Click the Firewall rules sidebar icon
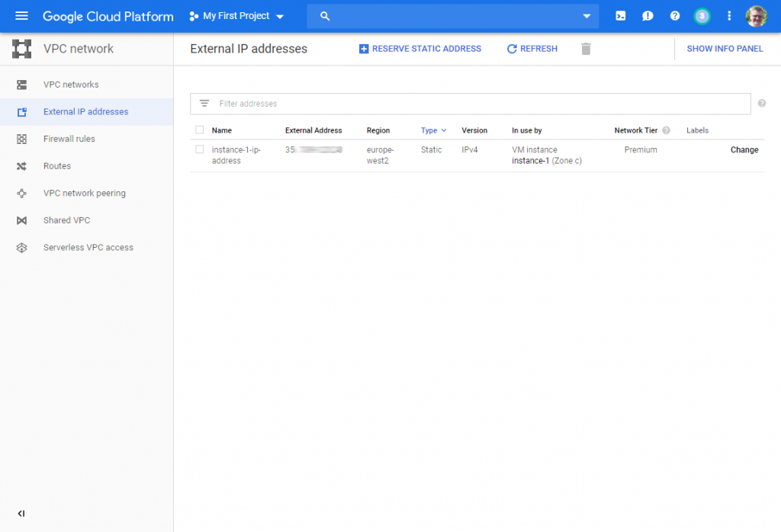The height and width of the screenshot is (532, 781). point(21,139)
